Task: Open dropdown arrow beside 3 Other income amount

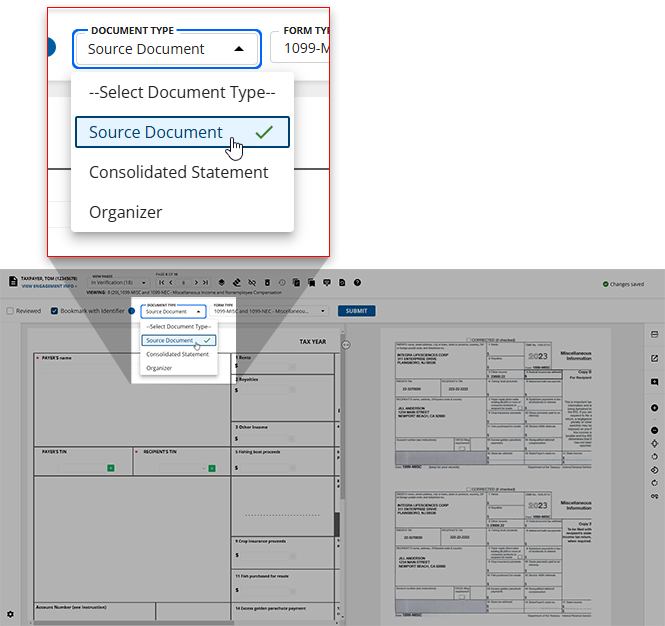Action: click(292, 439)
